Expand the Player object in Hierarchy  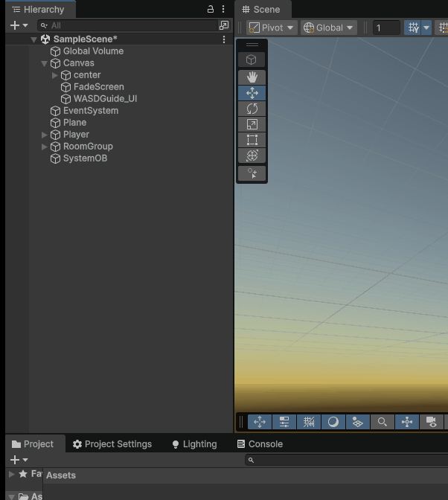point(45,135)
